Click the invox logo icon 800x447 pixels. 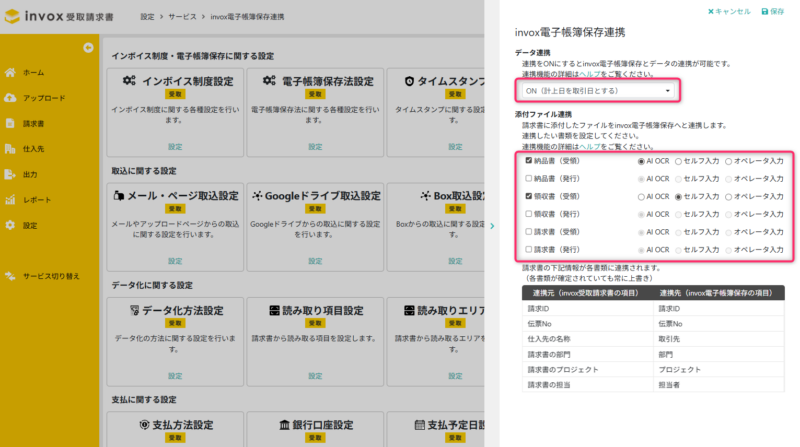coord(12,16)
